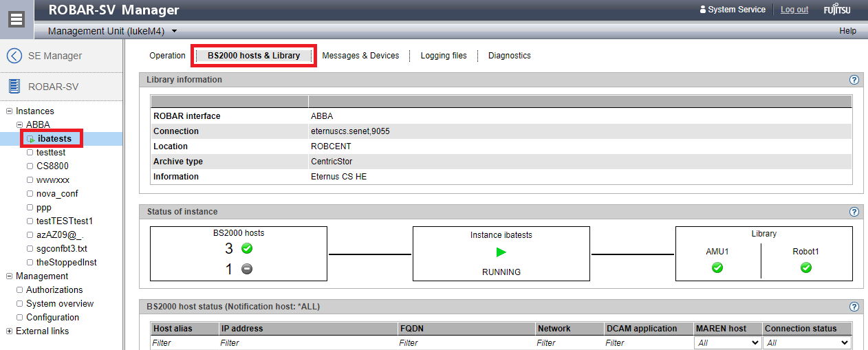This screenshot has width=868, height=350.
Task: Select the testTESTtest1 instance
Action: pos(65,221)
